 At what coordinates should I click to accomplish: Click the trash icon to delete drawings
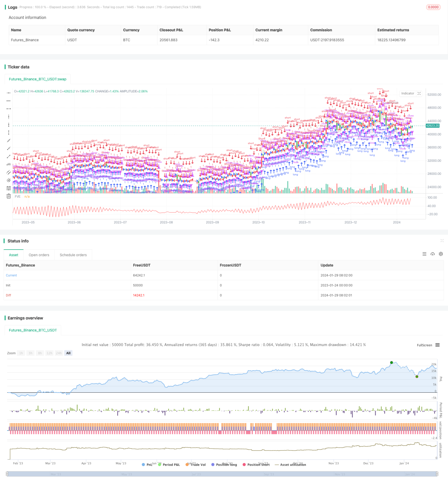pos(9,196)
